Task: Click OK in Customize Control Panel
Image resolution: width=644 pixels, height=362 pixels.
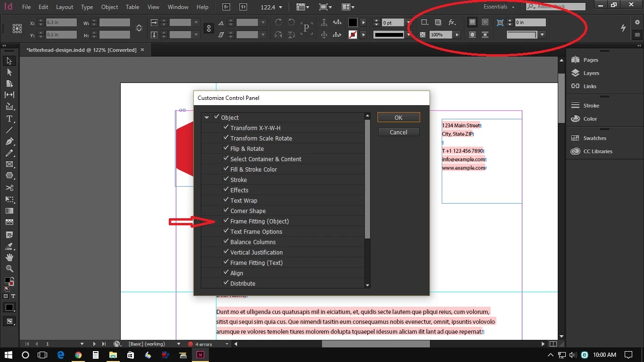Action: click(x=398, y=117)
